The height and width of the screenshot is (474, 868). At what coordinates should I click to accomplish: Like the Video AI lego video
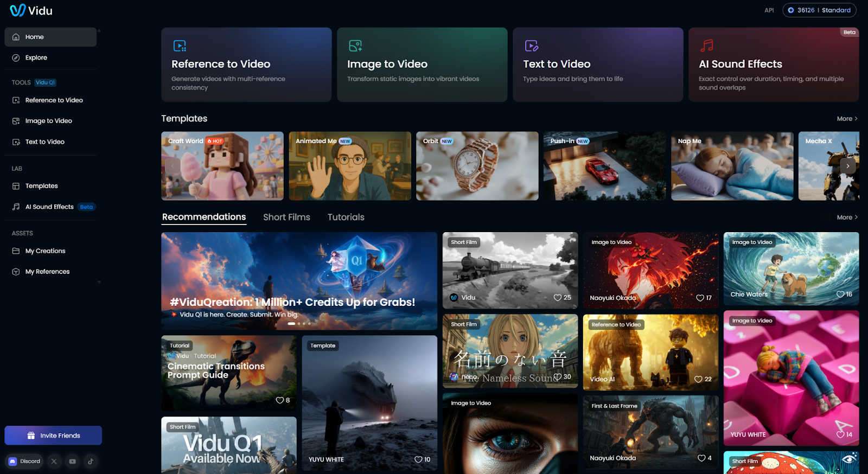pyautogui.click(x=698, y=379)
